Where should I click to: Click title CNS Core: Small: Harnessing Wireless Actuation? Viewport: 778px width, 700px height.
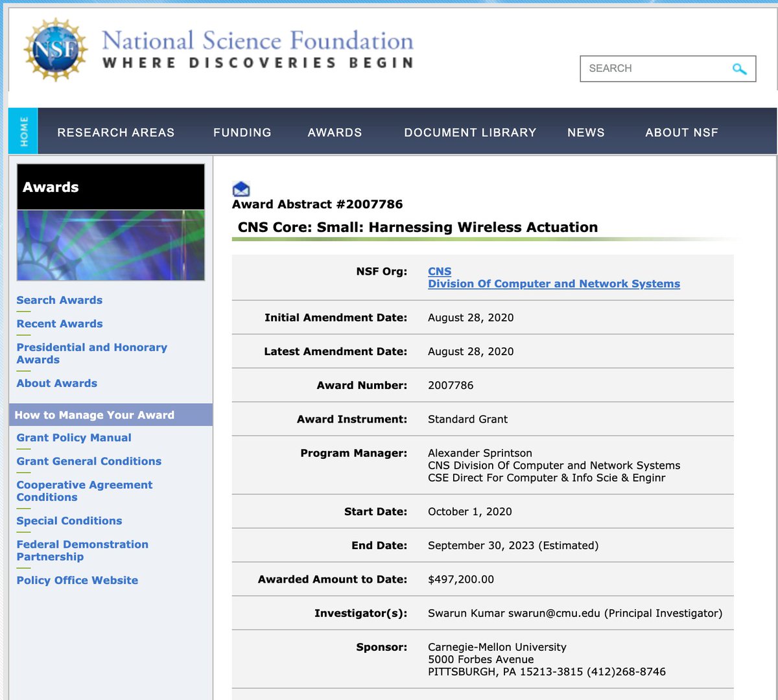pos(418,227)
